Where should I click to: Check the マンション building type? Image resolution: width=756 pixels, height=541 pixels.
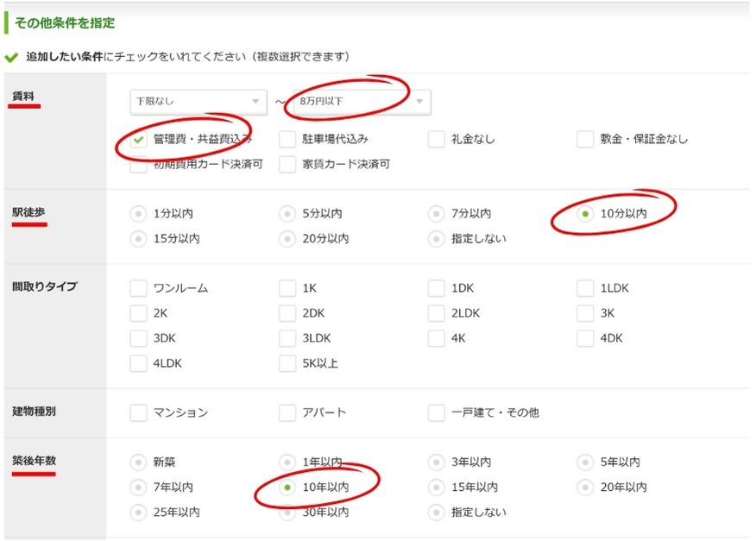[139, 413]
